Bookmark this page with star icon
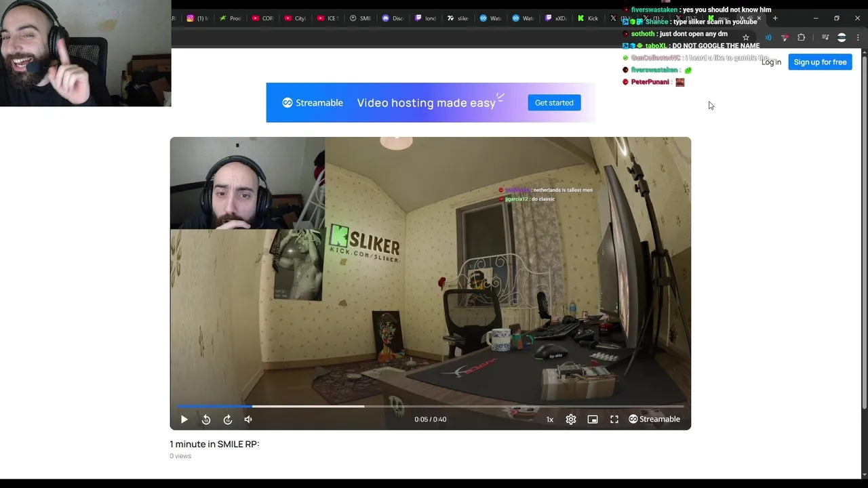This screenshot has width=868, height=488. [x=746, y=38]
